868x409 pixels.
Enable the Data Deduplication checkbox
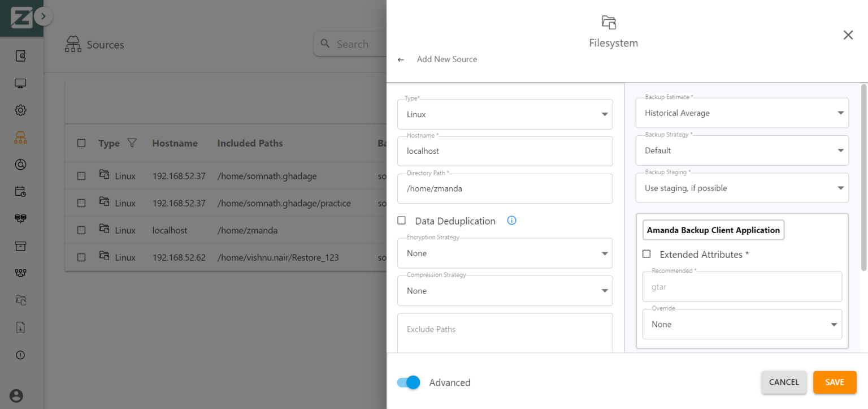tap(401, 221)
